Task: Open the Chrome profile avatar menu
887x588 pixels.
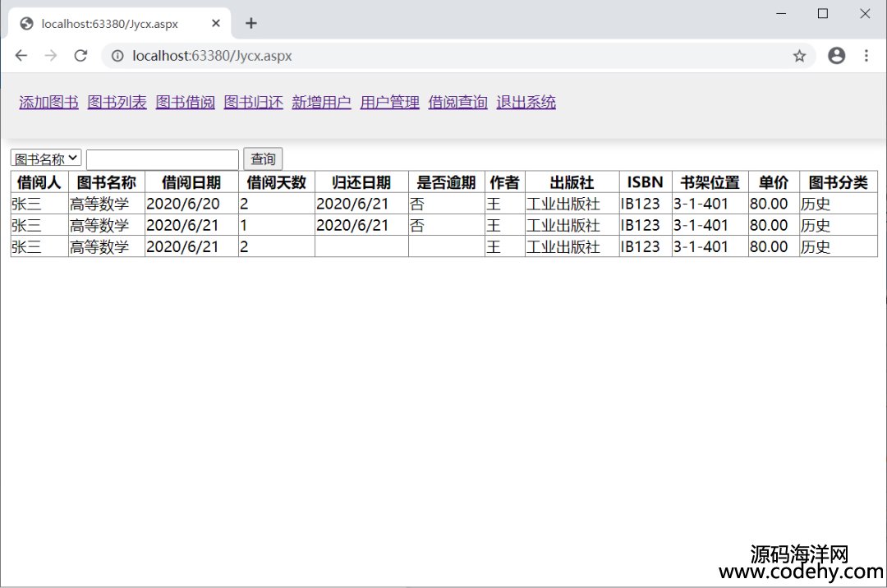Action: pyautogui.click(x=836, y=56)
